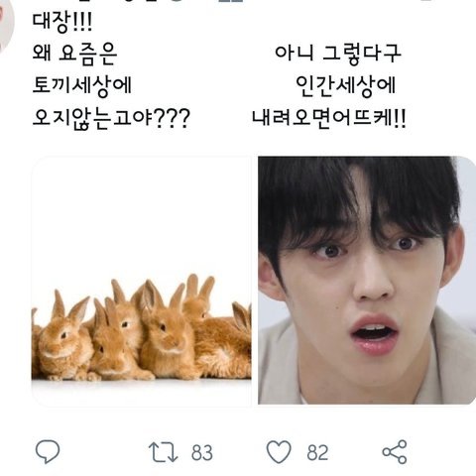Open the orange rabbits photo
This screenshot has height=476, width=476.
[x=142, y=281]
